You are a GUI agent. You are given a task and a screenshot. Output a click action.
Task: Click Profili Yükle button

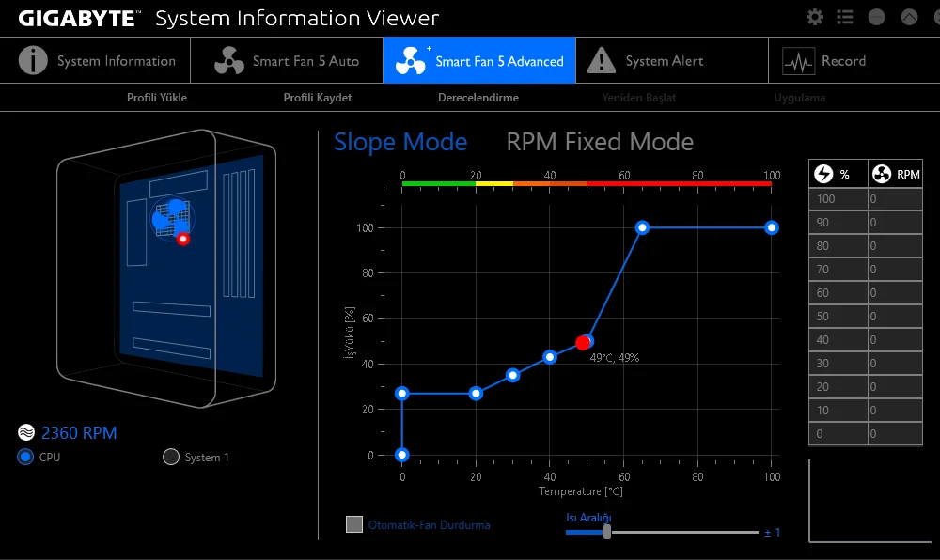pyautogui.click(x=157, y=98)
